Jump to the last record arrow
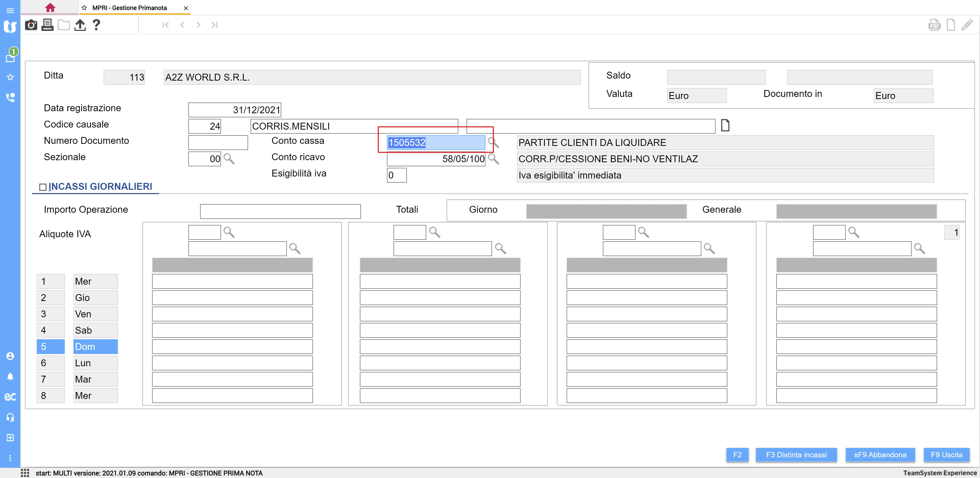The image size is (980, 478). click(x=215, y=25)
